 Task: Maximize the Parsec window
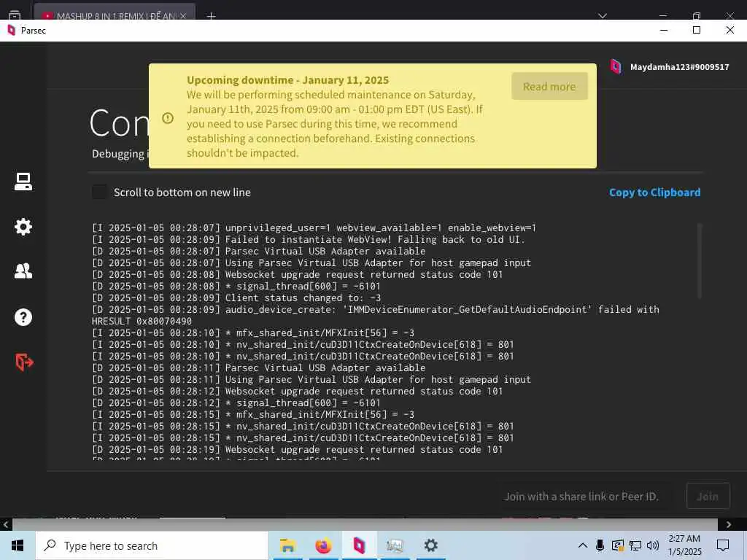[697, 30]
